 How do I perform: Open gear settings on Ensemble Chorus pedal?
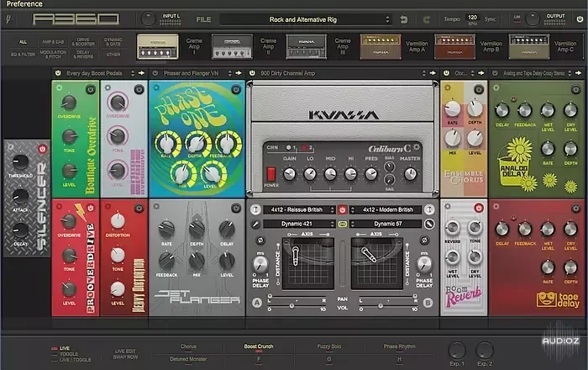[448, 87]
